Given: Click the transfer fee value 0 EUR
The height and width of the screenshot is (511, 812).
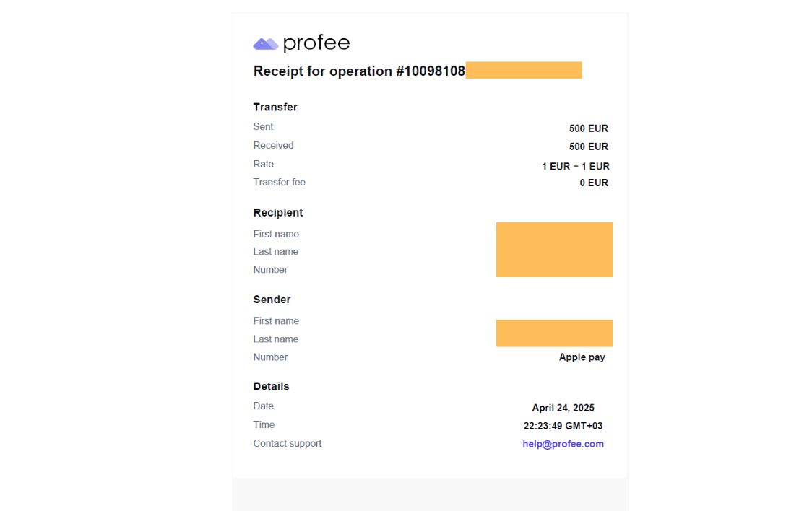Looking at the screenshot, I should tap(593, 183).
